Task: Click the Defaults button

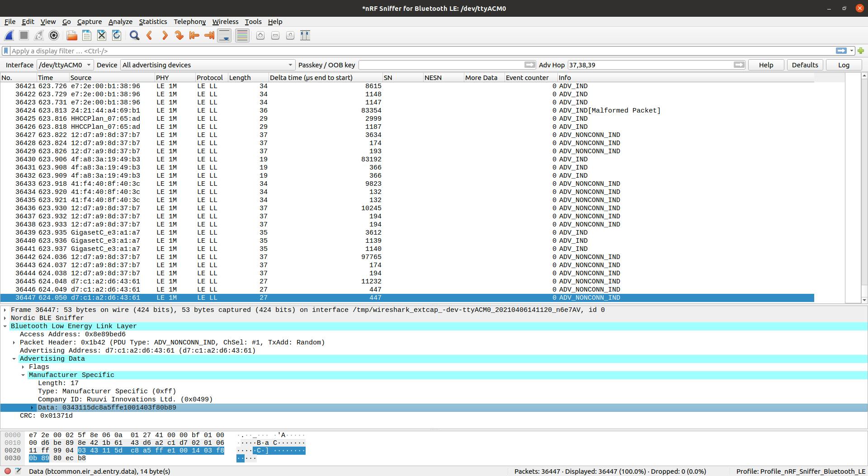Action: (805, 65)
